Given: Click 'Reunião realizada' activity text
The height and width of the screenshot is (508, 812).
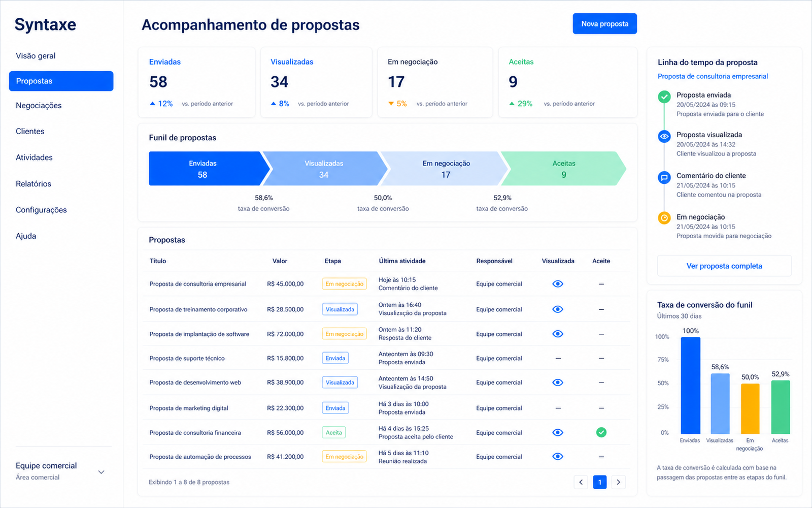Looking at the screenshot, I should click(x=402, y=461).
